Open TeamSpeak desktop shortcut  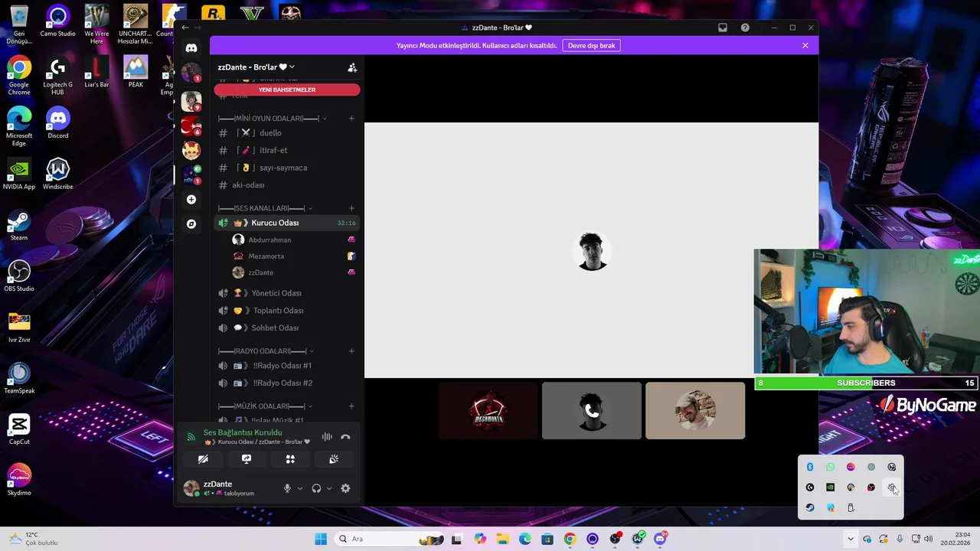[19, 378]
